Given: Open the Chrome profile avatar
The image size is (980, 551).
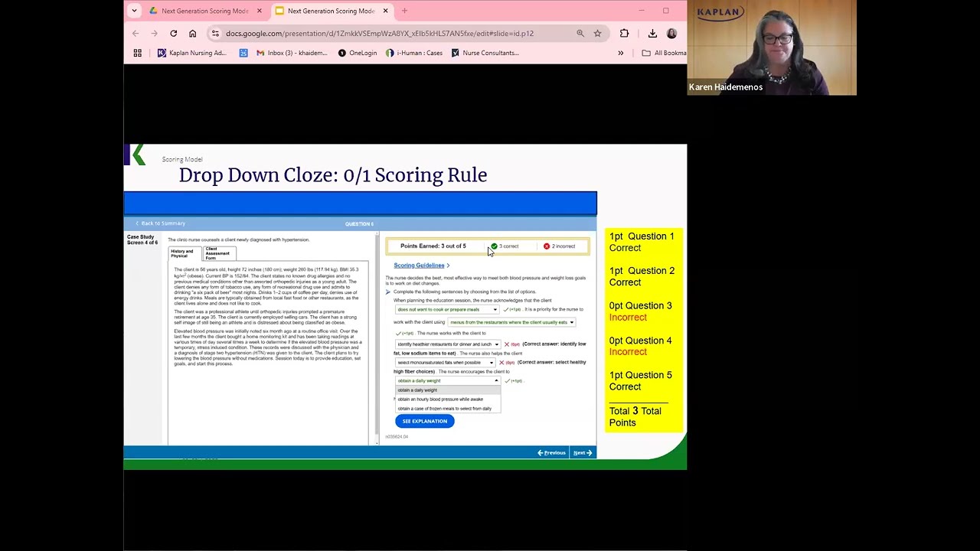Looking at the screenshot, I should (671, 34).
